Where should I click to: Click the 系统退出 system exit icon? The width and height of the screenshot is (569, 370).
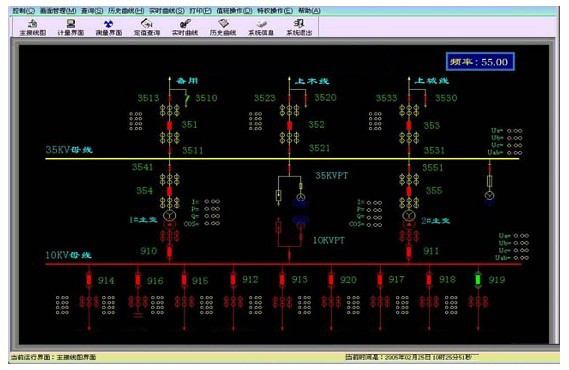(x=299, y=28)
